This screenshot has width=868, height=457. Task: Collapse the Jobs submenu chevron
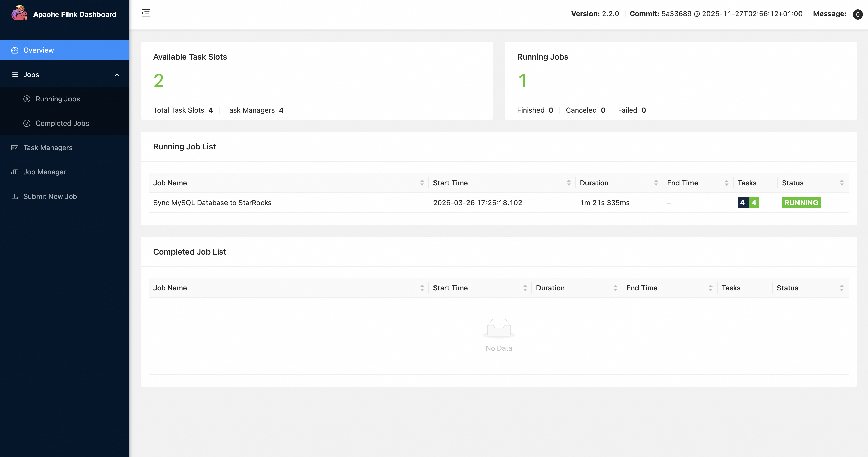(x=117, y=75)
